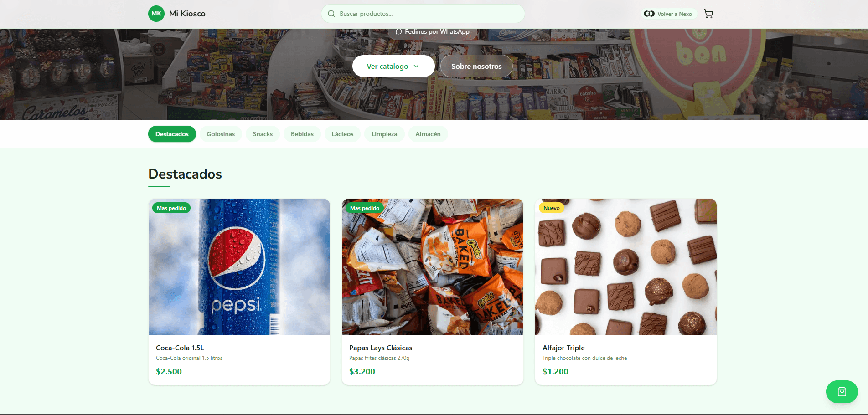Viewport: 868px width, 415px height.
Task: Focus the Buscar productos search field
Action: point(423,14)
